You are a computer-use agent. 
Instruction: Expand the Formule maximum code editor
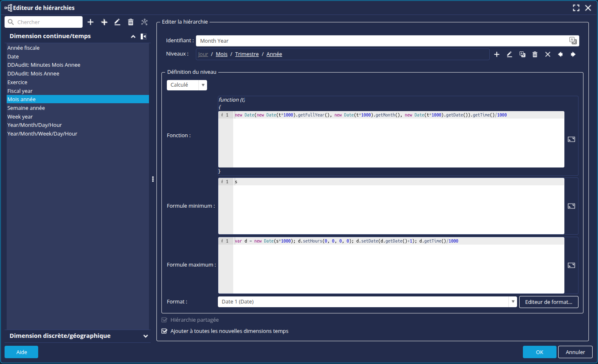[571, 265]
